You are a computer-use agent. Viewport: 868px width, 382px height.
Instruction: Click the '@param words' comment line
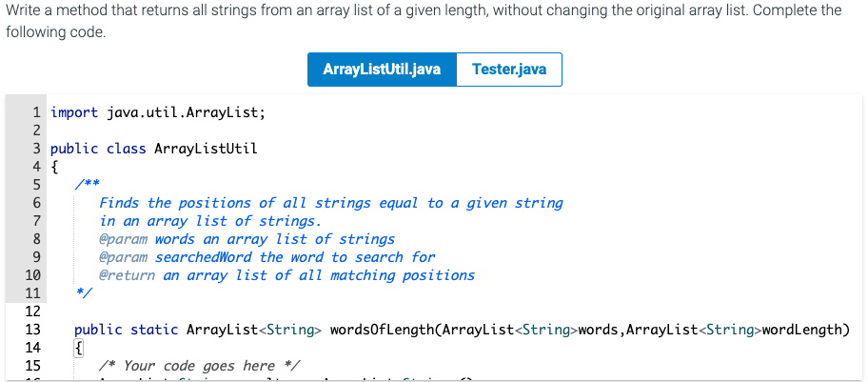pyautogui.click(x=247, y=239)
